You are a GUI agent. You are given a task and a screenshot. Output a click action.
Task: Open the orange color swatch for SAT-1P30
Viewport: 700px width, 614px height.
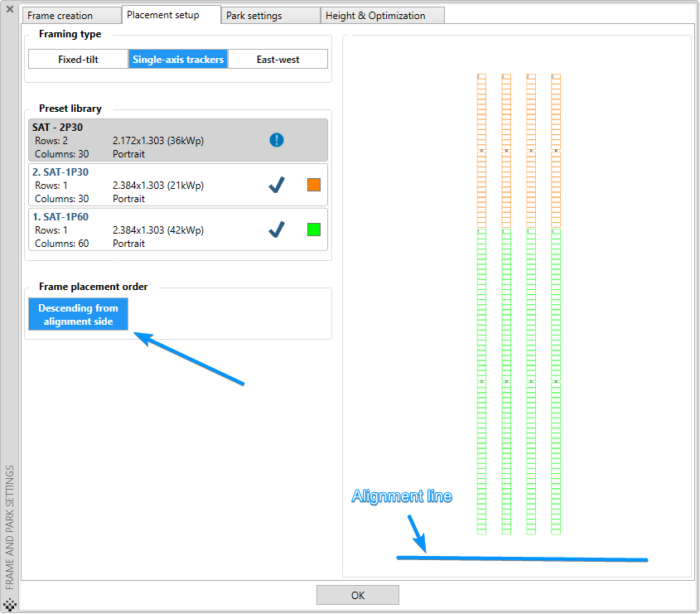(314, 185)
